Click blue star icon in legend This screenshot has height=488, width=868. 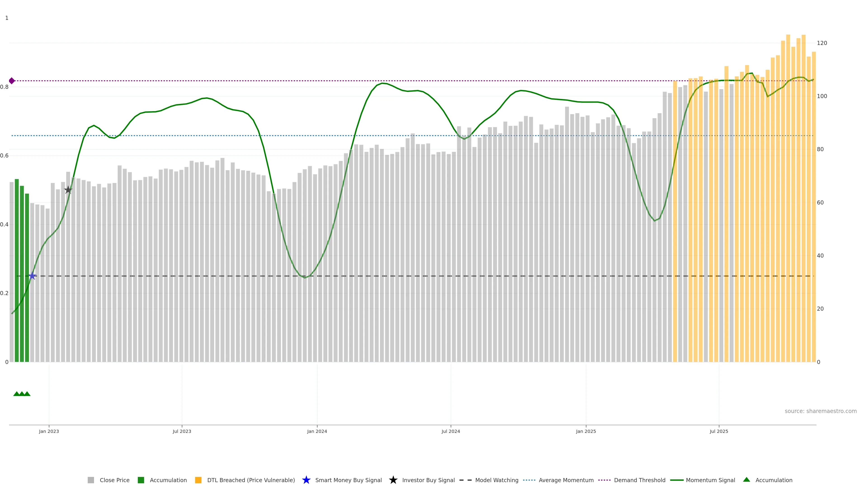306,480
